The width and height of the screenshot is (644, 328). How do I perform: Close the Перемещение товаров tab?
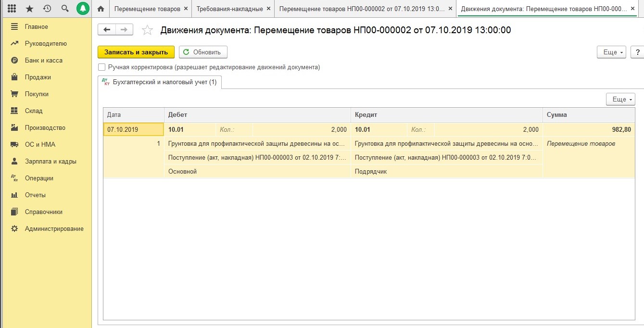click(186, 9)
